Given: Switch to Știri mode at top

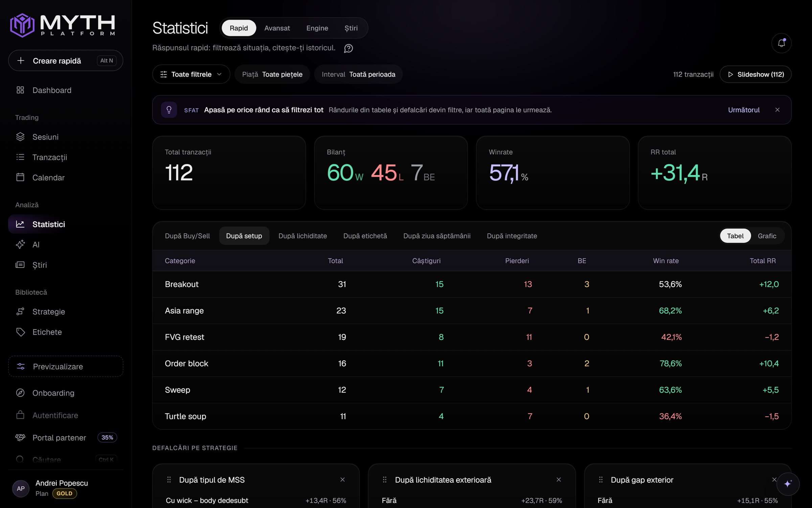Looking at the screenshot, I should click(351, 28).
